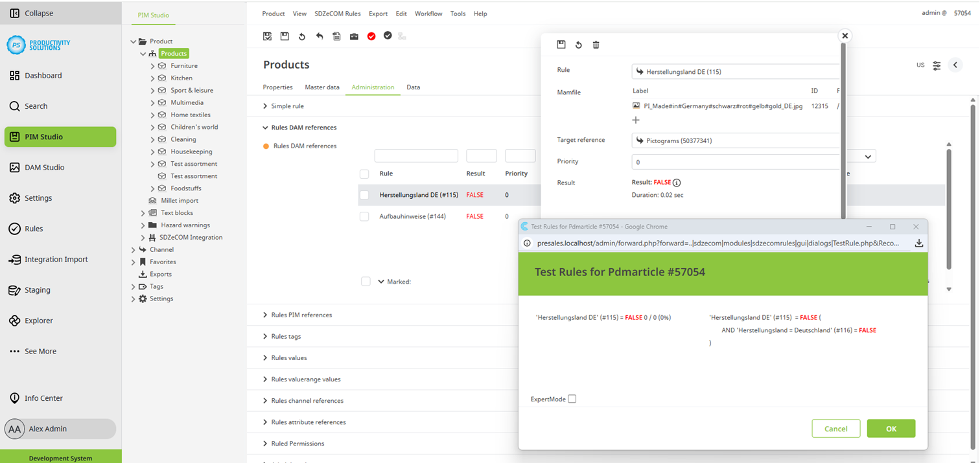Click the download icon in Chrome address bar

click(918, 243)
